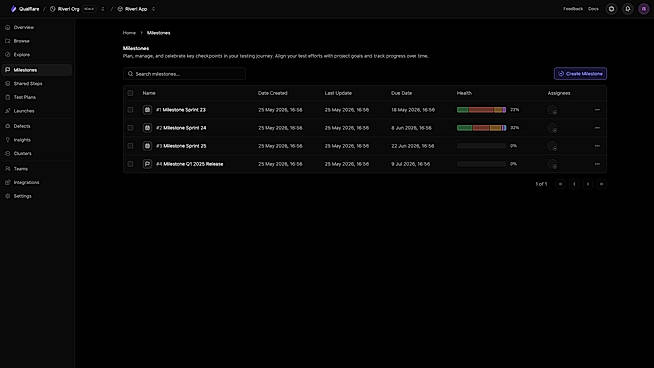This screenshot has height=368, width=654.
Task: Click the assignee avatar for Sprint 23
Action: tap(553, 110)
